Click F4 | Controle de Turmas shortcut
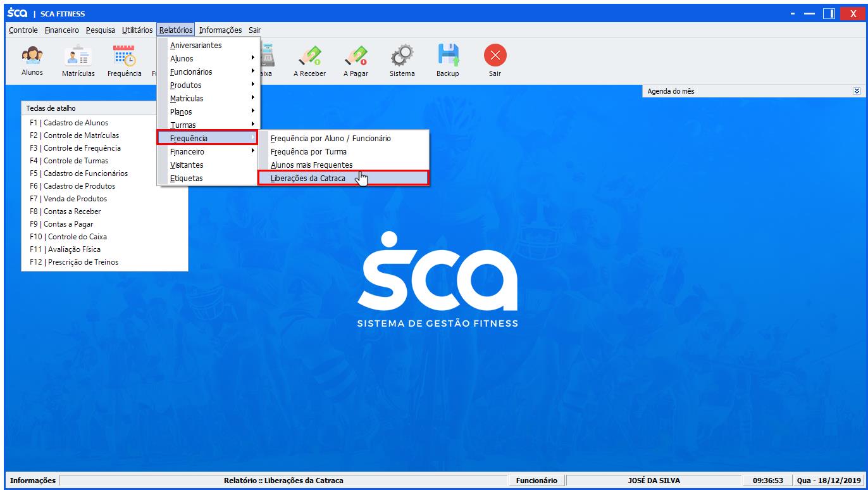The width and height of the screenshot is (868, 490). 69,161
